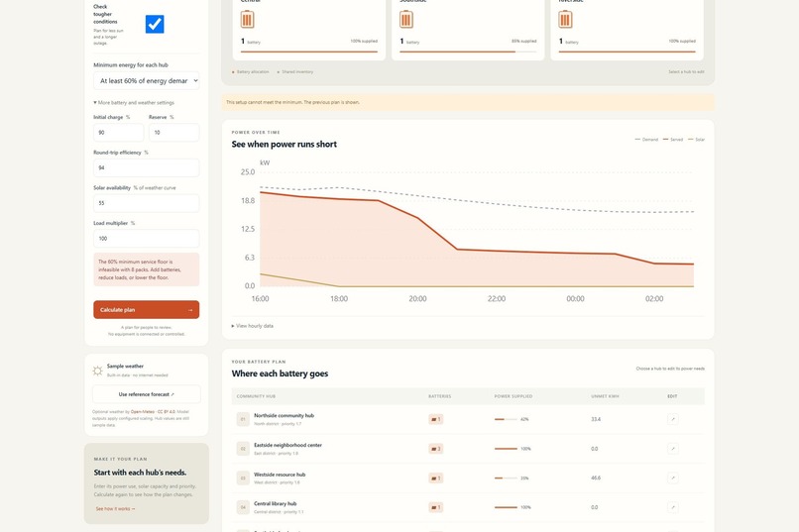Click the Demand legend entry on chart

(646, 140)
